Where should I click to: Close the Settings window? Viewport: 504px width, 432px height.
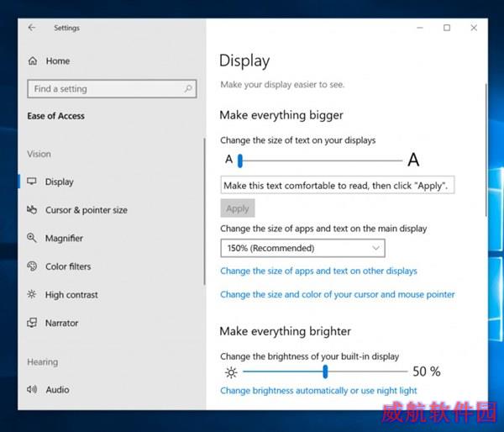(474, 28)
